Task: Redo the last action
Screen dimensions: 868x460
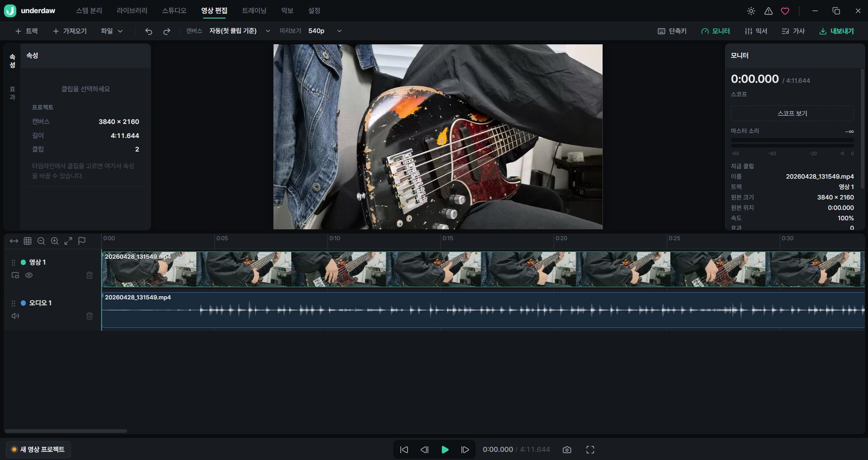Action: pyautogui.click(x=167, y=31)
